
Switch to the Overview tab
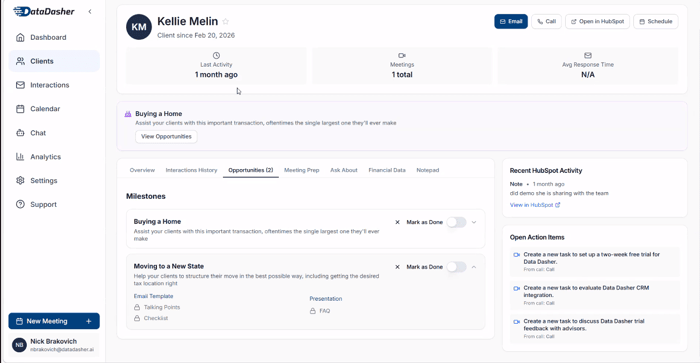pos(142,170)
